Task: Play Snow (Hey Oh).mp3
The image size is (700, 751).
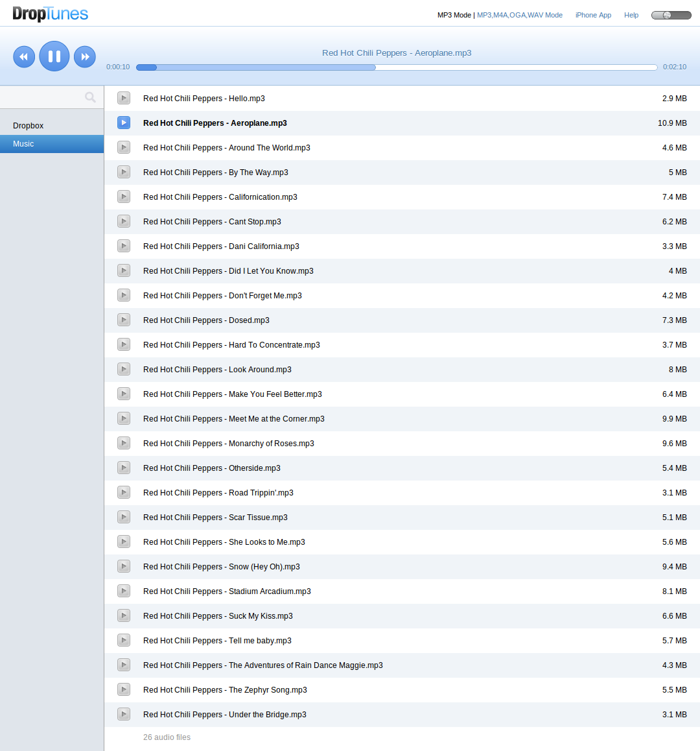Action: [124, 566]
